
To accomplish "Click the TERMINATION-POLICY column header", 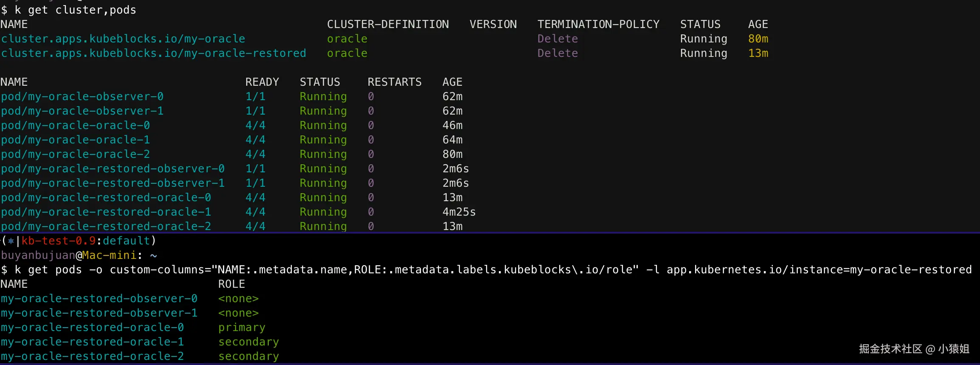I will (598, 25).
